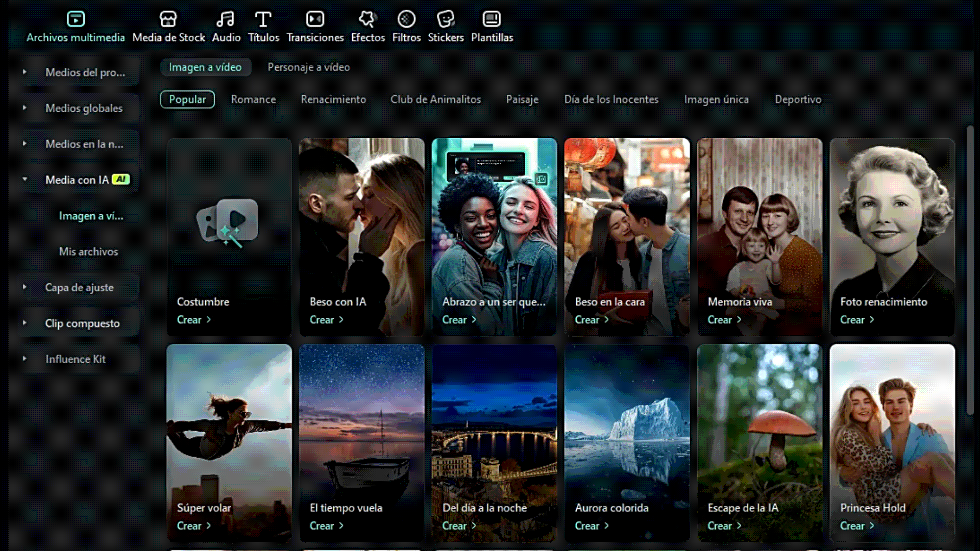Switch to the Personaje a vídeo tab

point(308,67)
